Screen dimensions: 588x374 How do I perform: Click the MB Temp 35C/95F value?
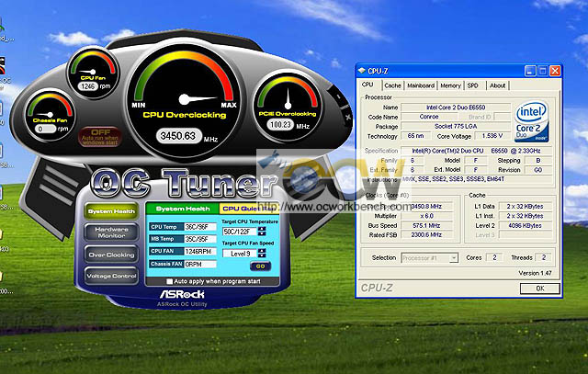pyautogui.click(x=200, y=239)
